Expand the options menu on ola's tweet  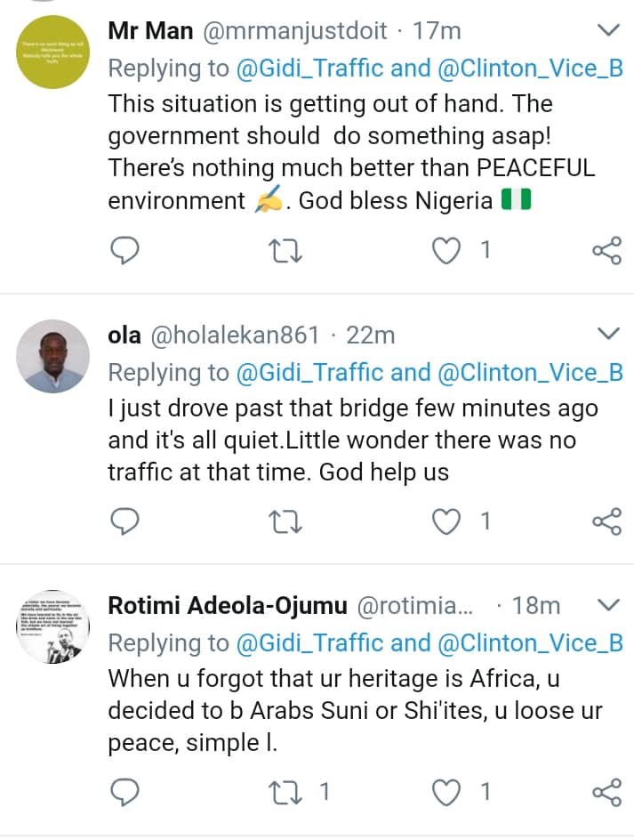click(608, 335)
